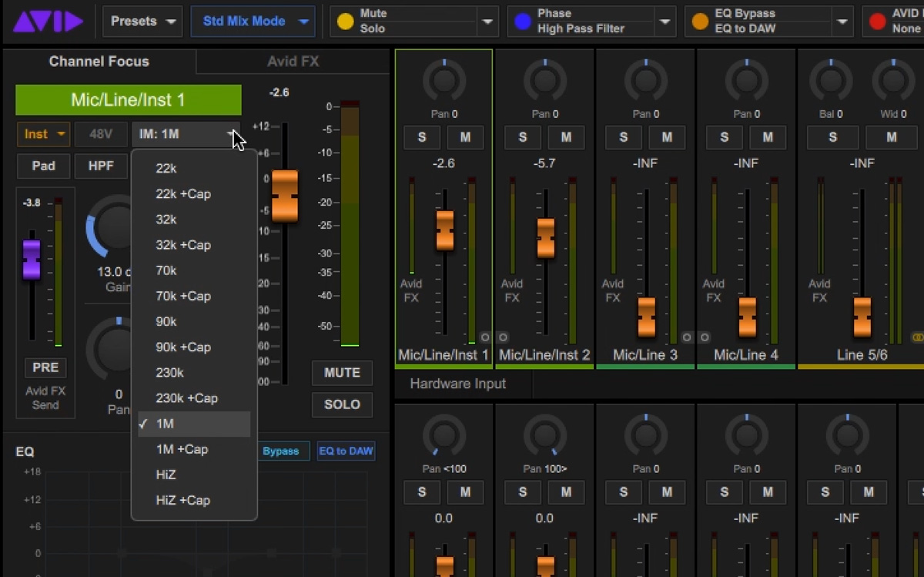The image size is (924, 577).
Task: Click the red AVID soft key circle
Action: pyautogui.click(x=877, y=22)
